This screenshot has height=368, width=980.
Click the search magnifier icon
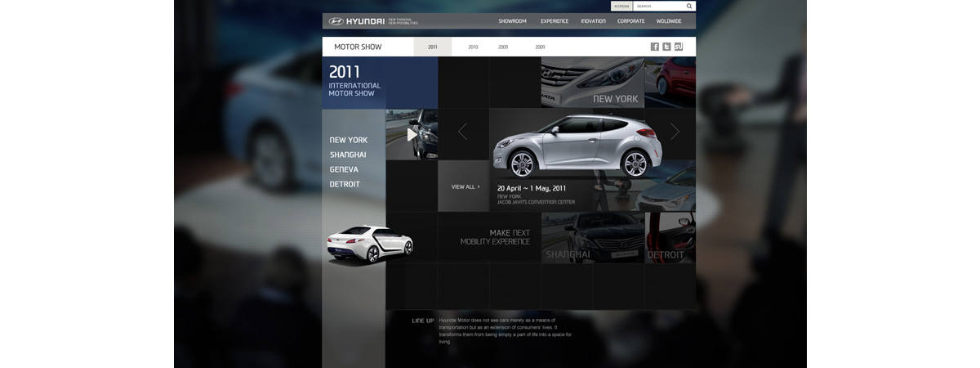tap(689, 6)
